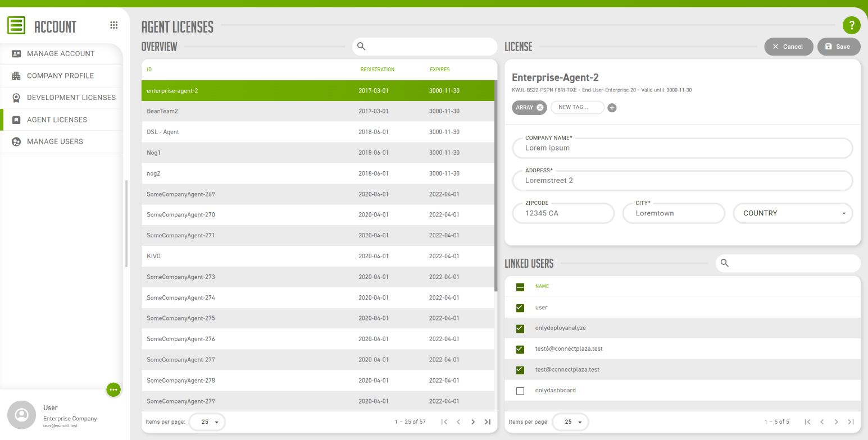Sort Overview table by ID column
Screen dimensions: 868x440
point(149,70)
